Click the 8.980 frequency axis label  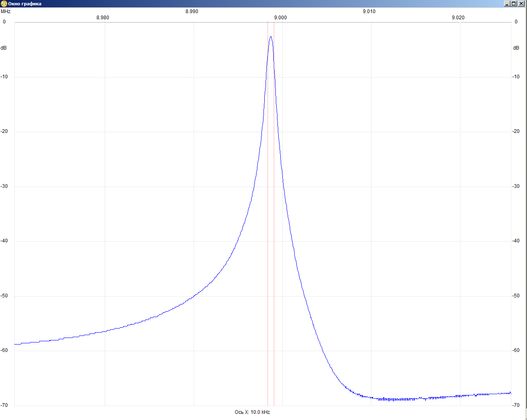coord(103,17)
